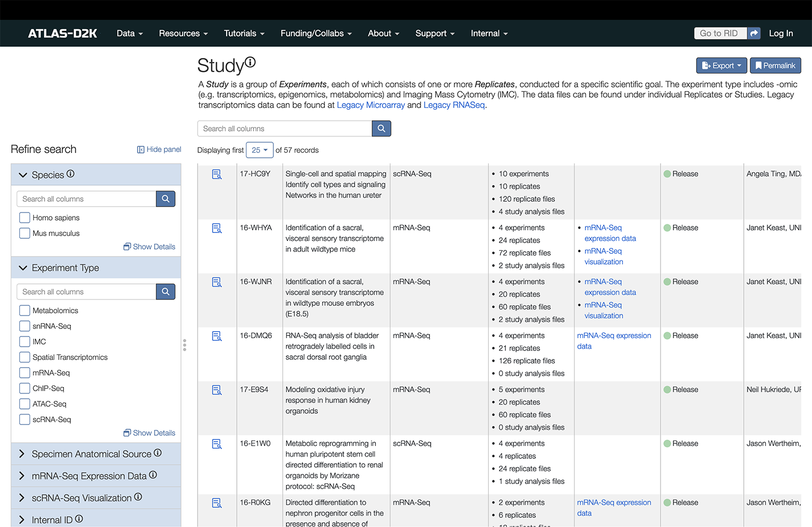Image resolution: width=812 pixels, height=527 pixels.
Task: Click Show Details under Species
Action: click(149, 247)
